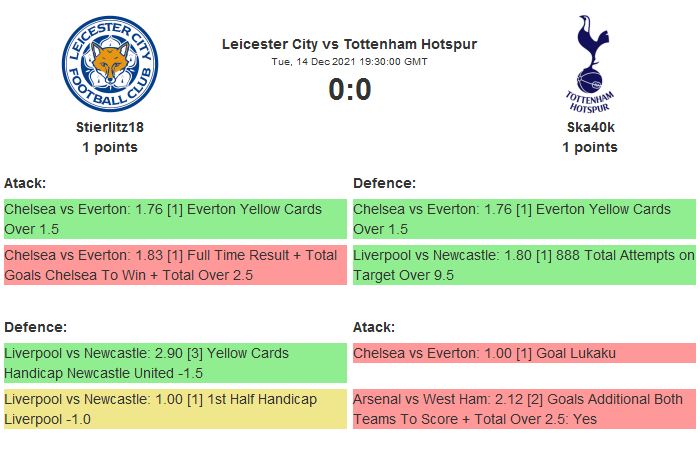The height and width of the screenshot is (460, 700).
Task: Select Arsenal vs West Ham Both Teams To Score bet
Action: tap(523, 409)
